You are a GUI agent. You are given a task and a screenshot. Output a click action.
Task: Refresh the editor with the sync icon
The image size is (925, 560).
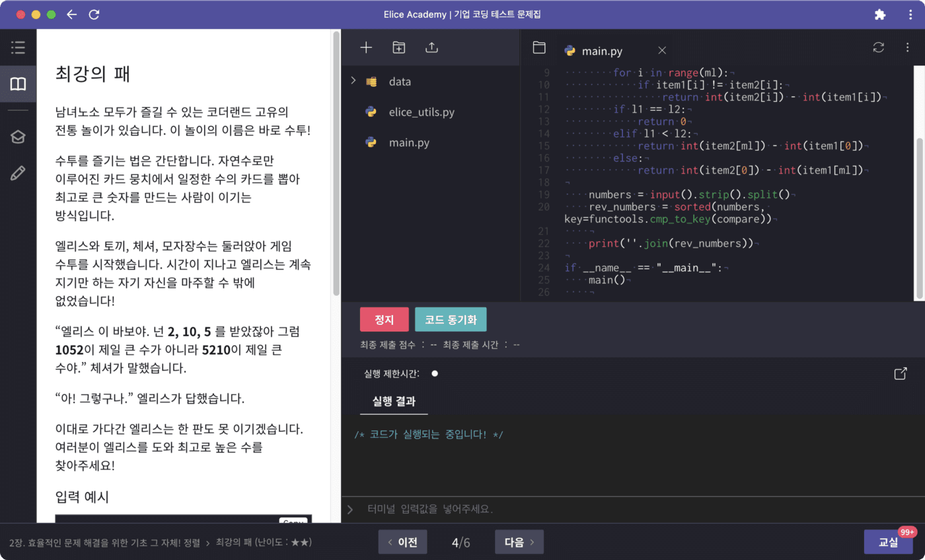click(878, 48)
